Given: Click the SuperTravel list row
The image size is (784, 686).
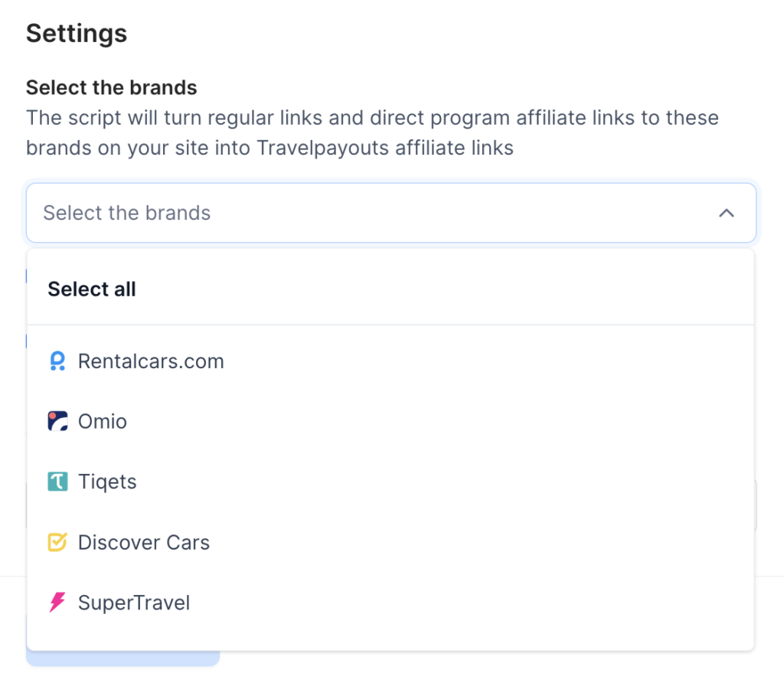Looking at the screenshot, I should [x=134, y=603].
